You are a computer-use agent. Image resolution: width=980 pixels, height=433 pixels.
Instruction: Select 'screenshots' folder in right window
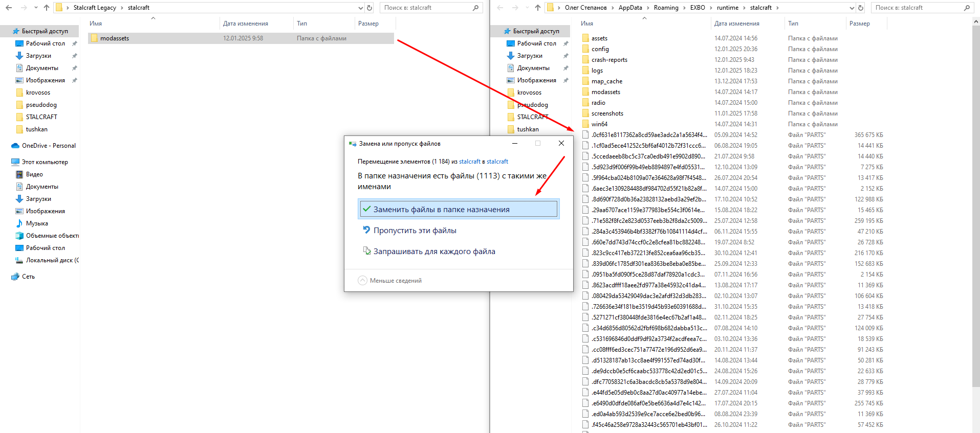[607, 113]
